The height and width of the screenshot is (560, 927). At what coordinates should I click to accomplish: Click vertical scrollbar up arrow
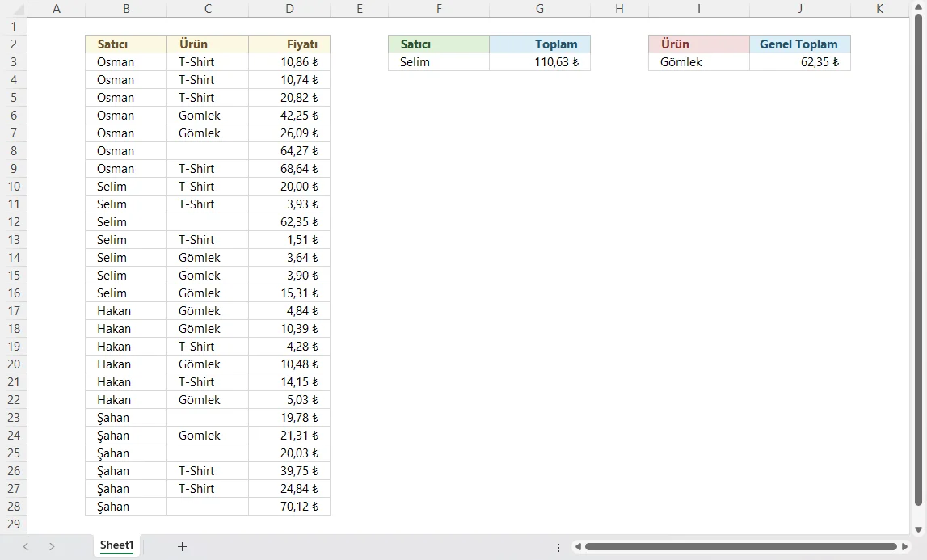(x=918, y=6)
